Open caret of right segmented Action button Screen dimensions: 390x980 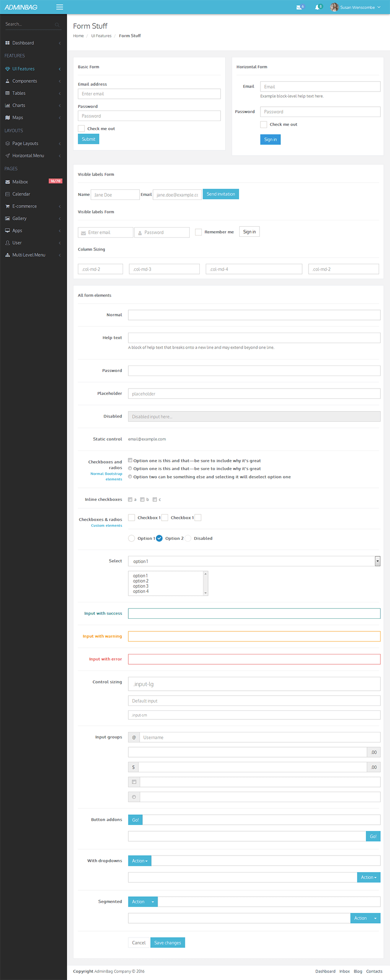point(375,918)
